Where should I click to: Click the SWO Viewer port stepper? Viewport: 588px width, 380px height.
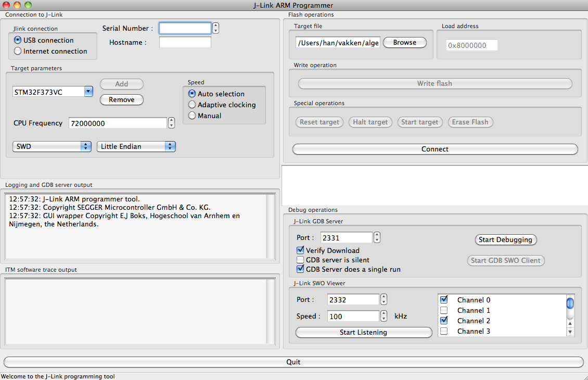384,299
